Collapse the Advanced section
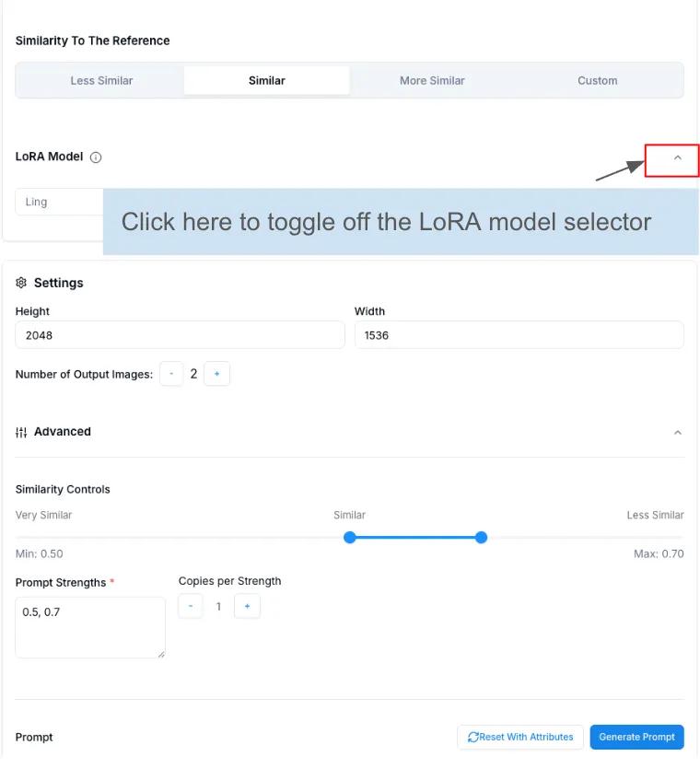 (678, 431)
